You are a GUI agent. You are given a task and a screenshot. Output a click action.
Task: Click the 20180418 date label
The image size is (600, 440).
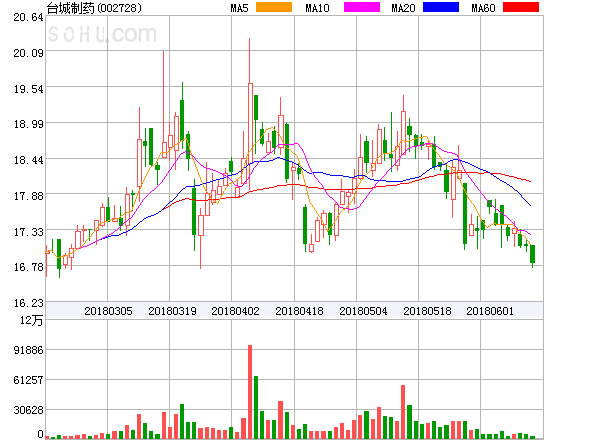299,311
